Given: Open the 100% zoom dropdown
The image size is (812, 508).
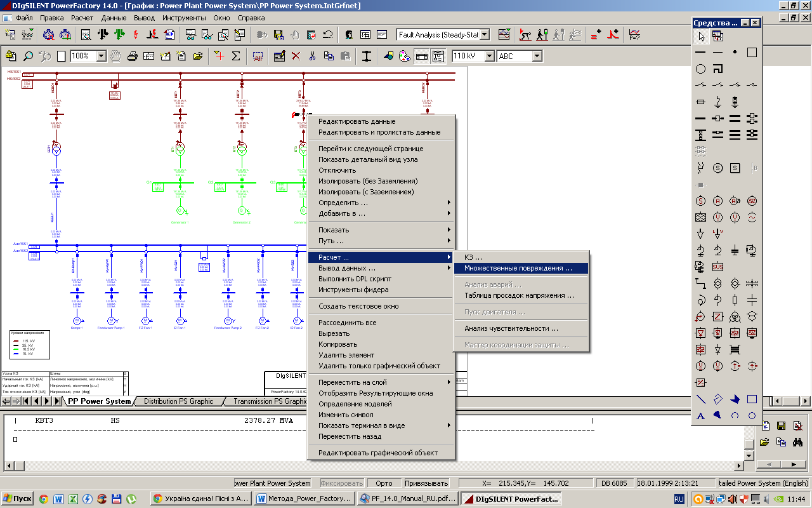Looking at the screenshot, I should (101, 56).
